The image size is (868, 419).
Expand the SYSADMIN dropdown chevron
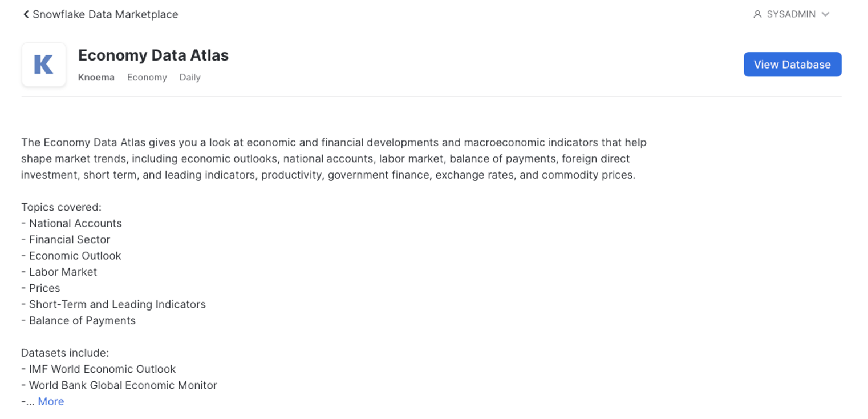coord(825,14)
